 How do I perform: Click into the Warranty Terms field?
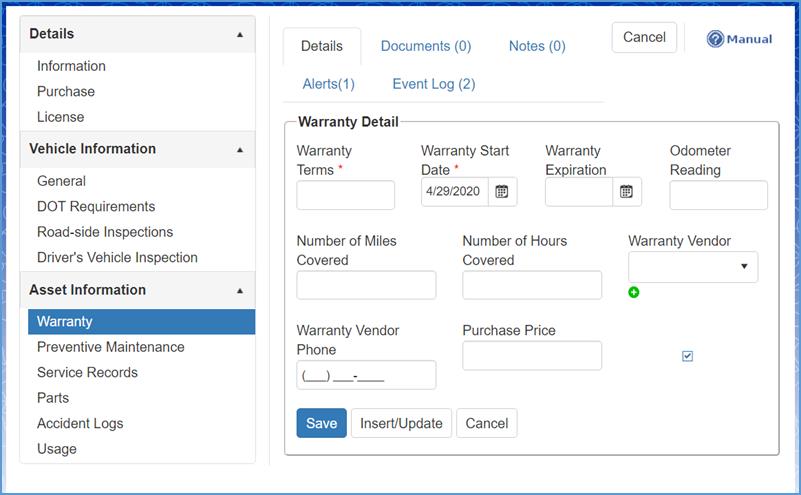pyautogui.click(x=345, y=195)
